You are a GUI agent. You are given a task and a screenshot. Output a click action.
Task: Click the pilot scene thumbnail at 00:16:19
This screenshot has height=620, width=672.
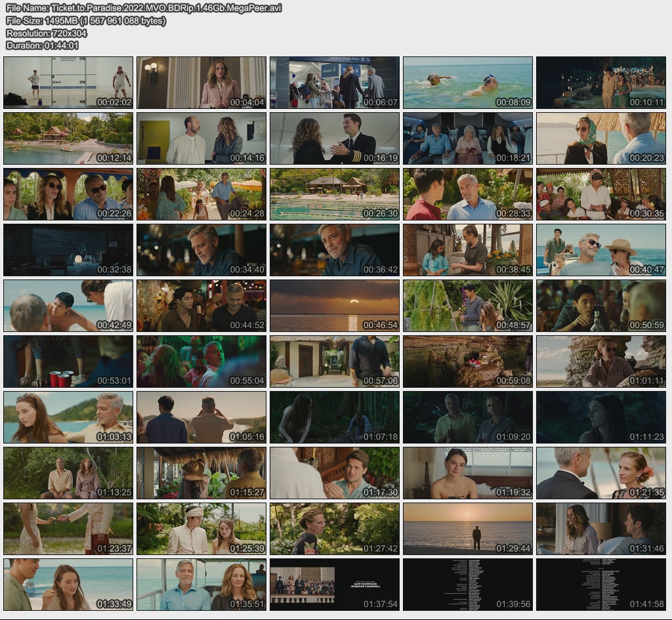click(x=334, y=138)
